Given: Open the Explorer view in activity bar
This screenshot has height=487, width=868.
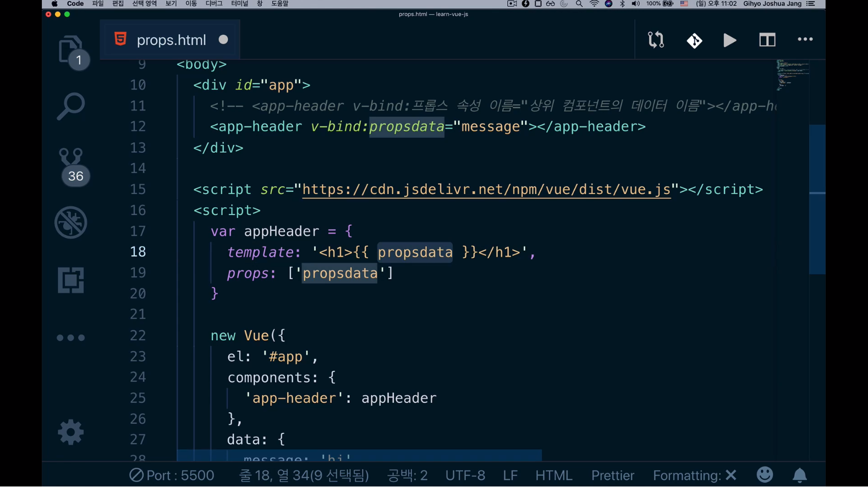Looking at the screenshot, I should tap(70, 50).
